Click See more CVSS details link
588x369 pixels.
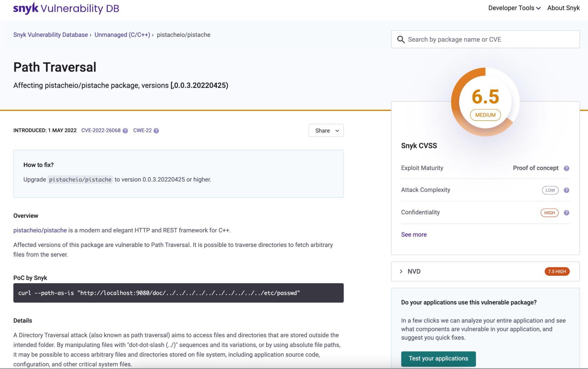414,234
